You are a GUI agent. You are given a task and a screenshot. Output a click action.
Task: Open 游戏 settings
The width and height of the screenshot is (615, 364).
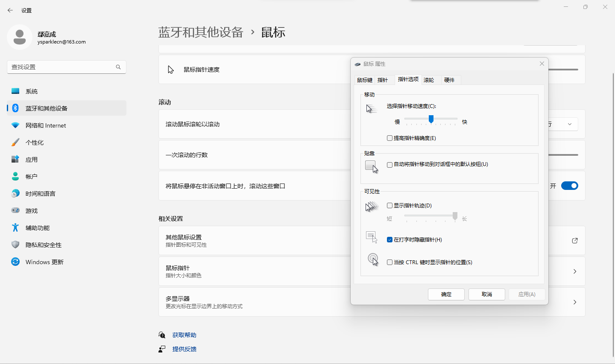67,211
